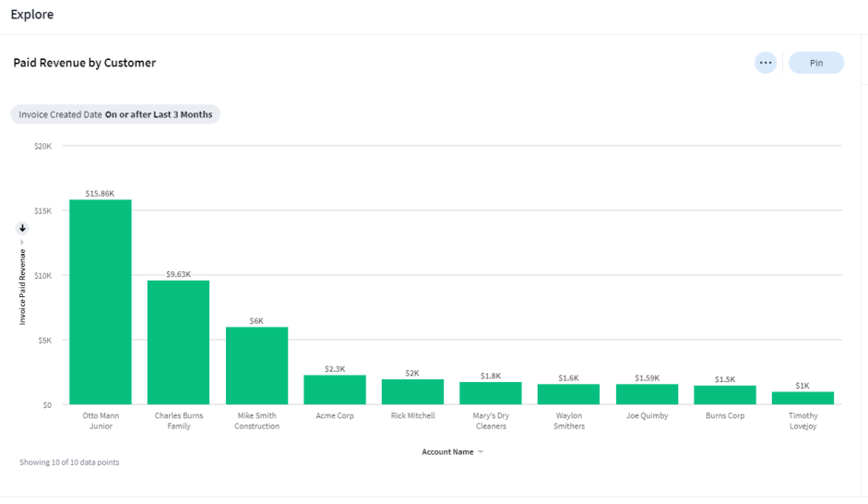The image size is (868, 504).
Task: Pin the Paid Revenue by Customer chart
Action: 815,63
